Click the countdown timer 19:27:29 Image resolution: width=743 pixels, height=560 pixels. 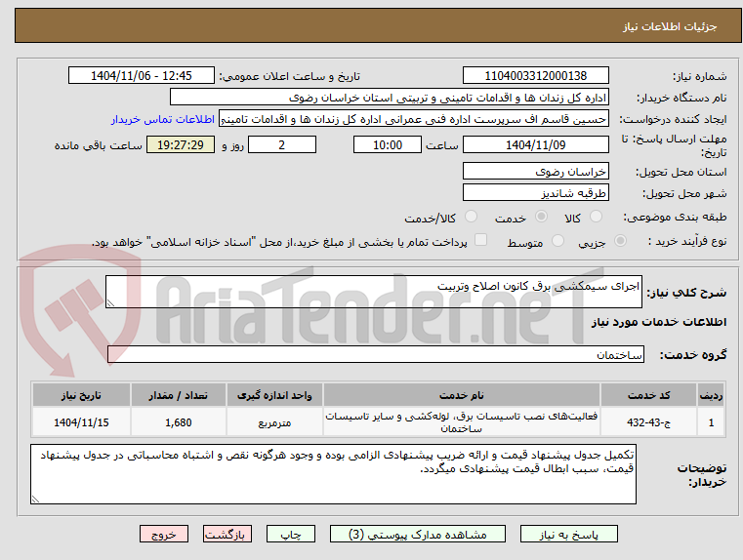181,144
